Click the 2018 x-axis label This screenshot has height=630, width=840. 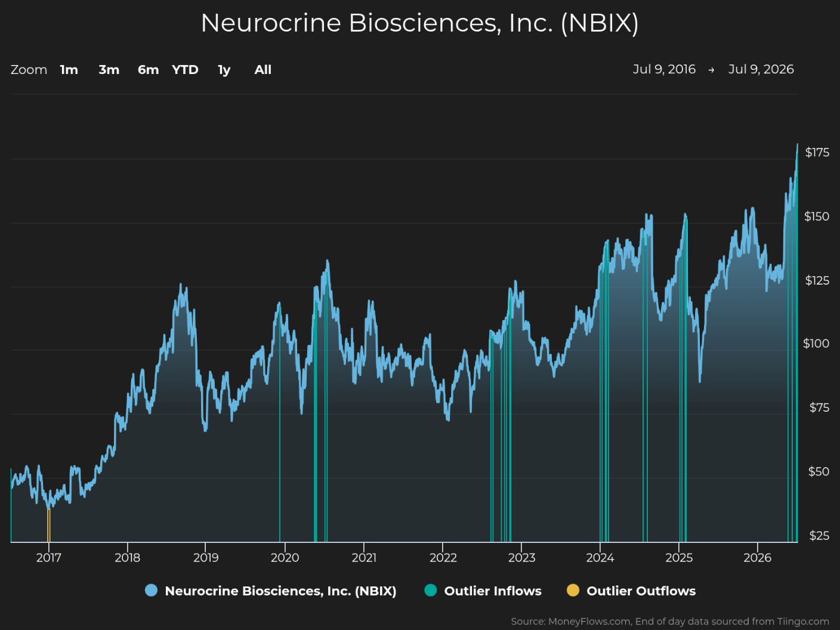click(x=128, y=558)
